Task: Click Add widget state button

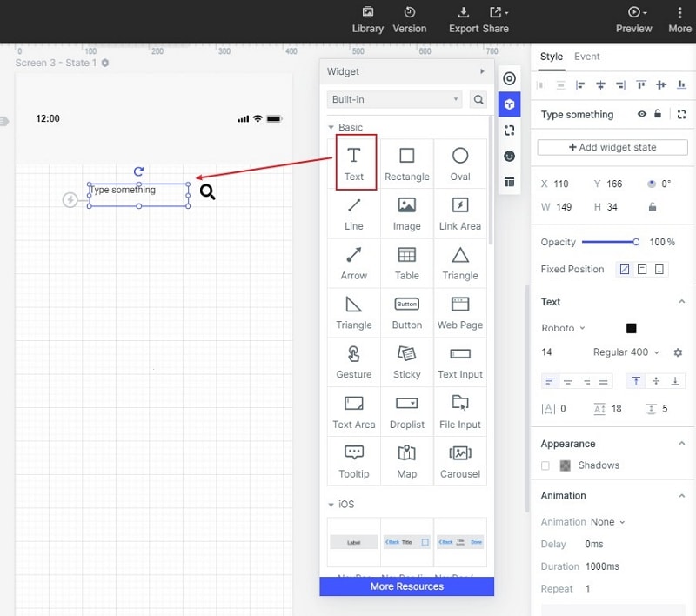Action: coord(612,147)
